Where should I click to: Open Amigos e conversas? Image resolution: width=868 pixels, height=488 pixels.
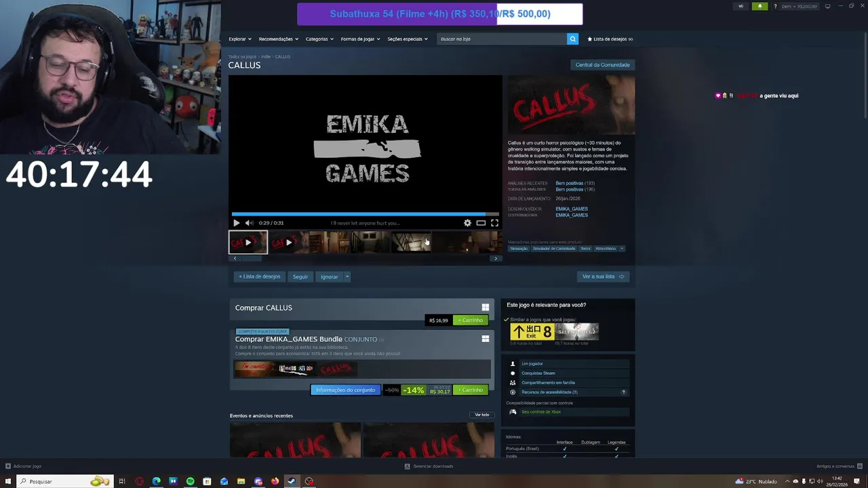click(x=839, y=466)
